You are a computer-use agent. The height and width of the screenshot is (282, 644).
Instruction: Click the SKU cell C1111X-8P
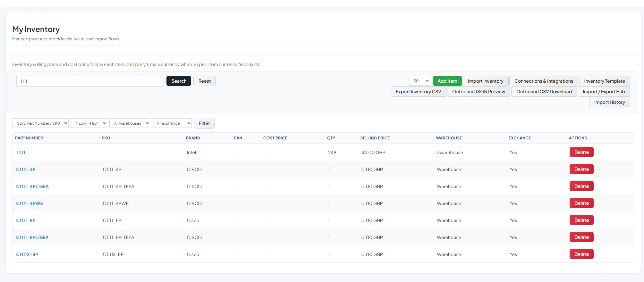pos(113,254)
